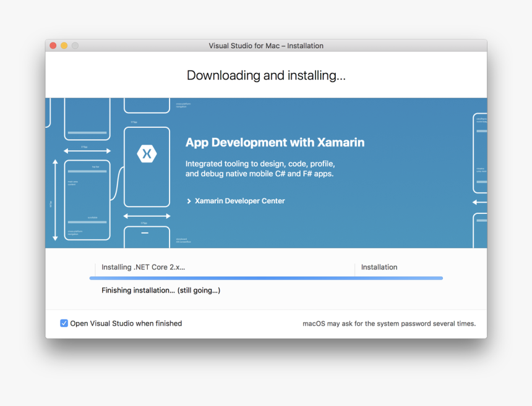Select the 'Installing .NET Core 2.x...' step
The width and height of the screenshot is (532, 406).
(143, 268)
